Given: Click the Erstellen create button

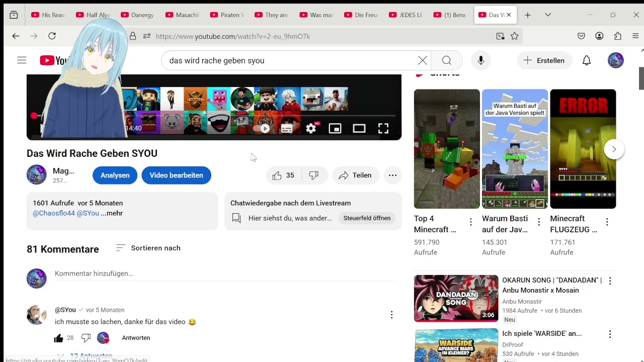Looking at the screenshot, I should coord(544,60).
